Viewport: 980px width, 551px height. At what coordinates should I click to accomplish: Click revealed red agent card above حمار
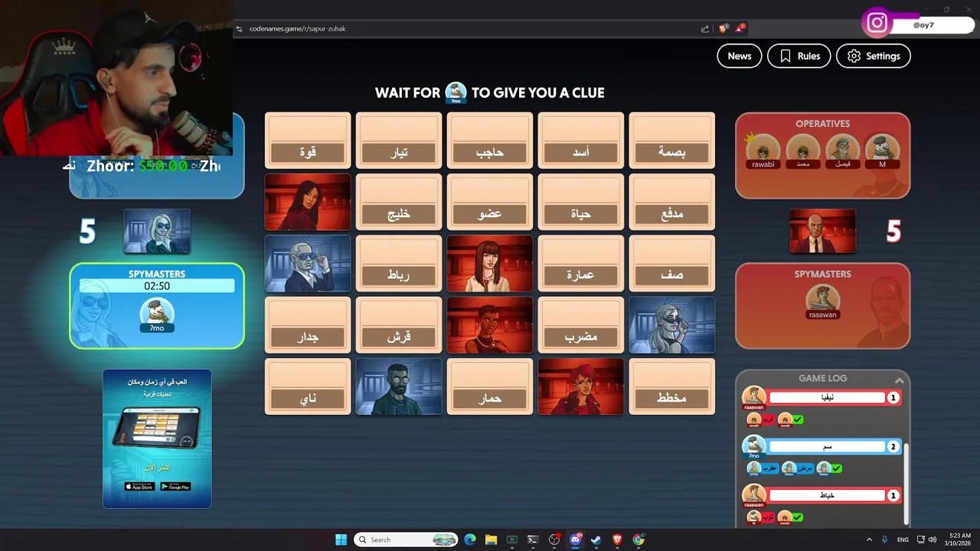(490, 325)
